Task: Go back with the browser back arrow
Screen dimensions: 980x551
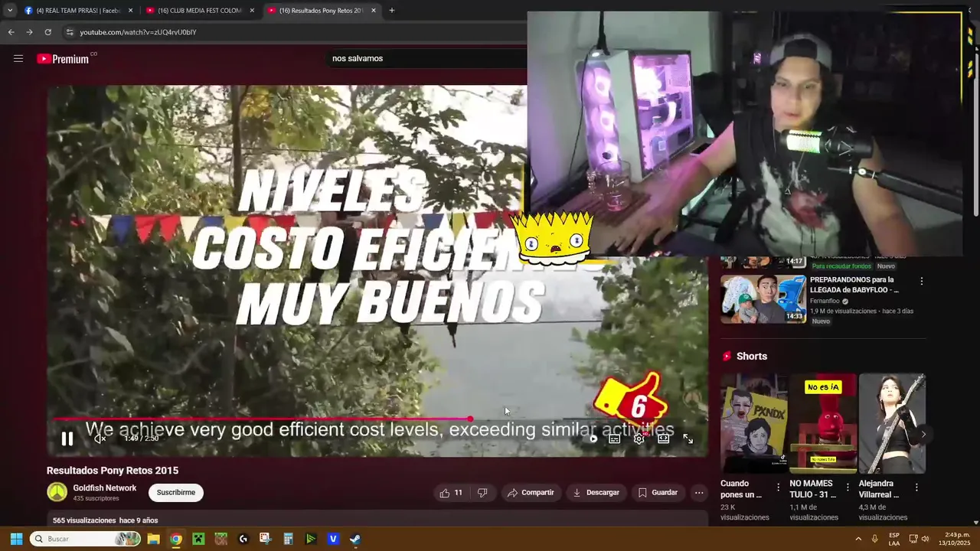Action: coord(11,32)
